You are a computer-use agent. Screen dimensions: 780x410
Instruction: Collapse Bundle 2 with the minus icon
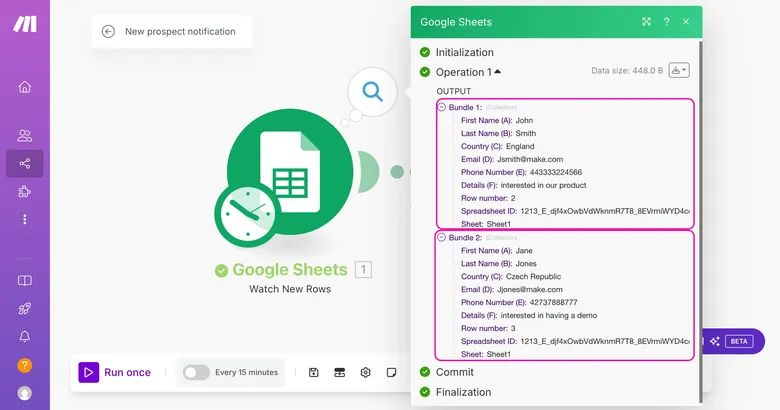[x=441, y=237]
